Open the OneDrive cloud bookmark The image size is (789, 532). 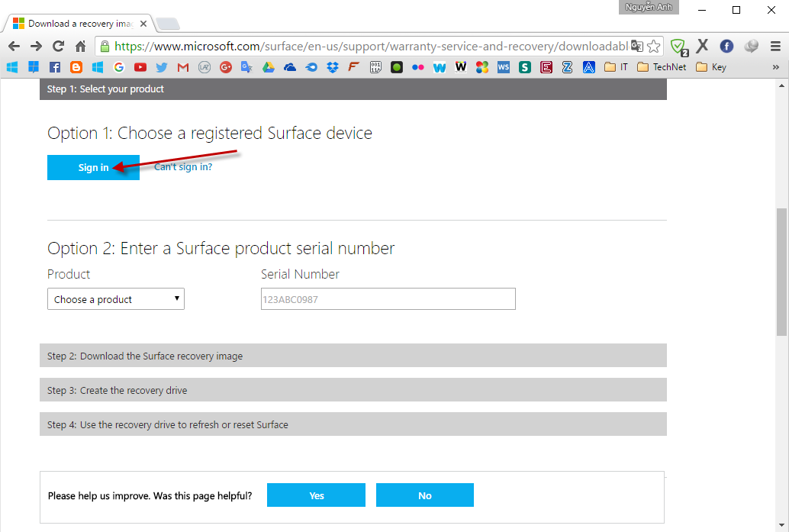(x=290, y=67)
